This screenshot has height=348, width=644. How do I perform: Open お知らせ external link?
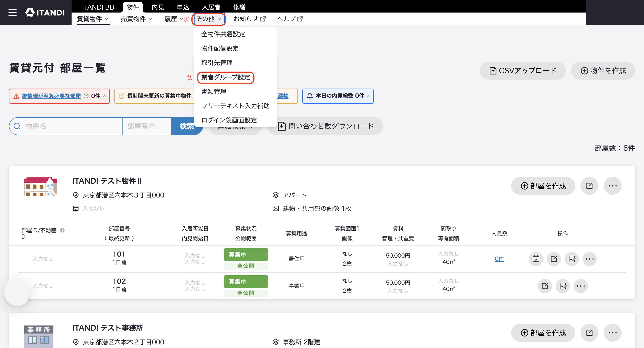250,19
